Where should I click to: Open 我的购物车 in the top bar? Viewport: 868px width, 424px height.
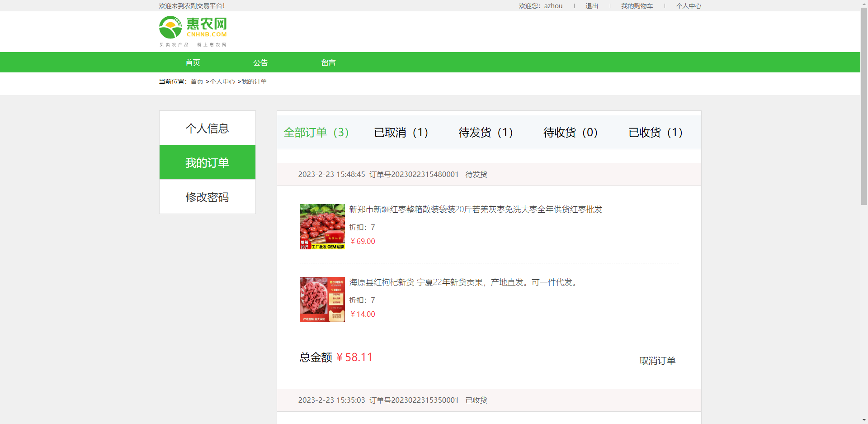pyautogui.click(x=637, y=6)
